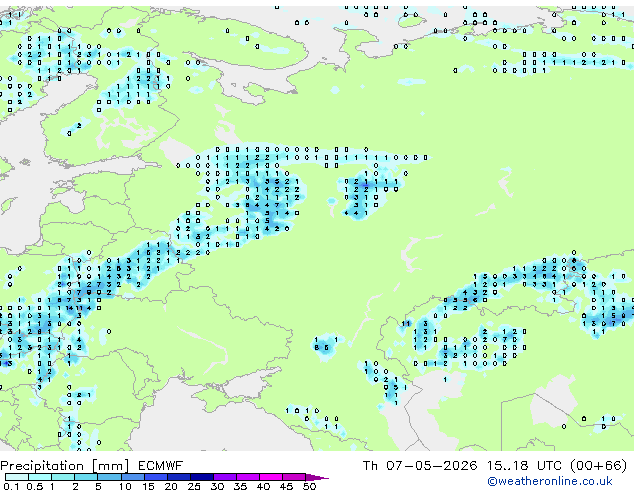Click the "15..18" time range text
The image size is (634, 490).
pyautogui.click(x=507, y=466)
